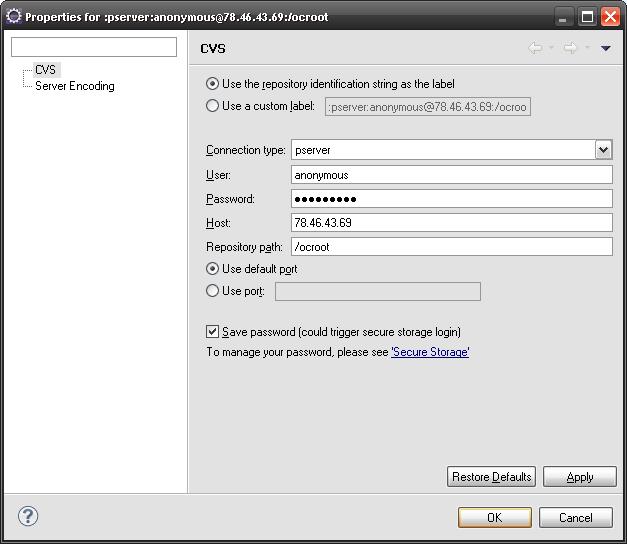Viewport: 627px width, 544px height.
Task: Enable the Use port radio button
Action: (212, 291)
